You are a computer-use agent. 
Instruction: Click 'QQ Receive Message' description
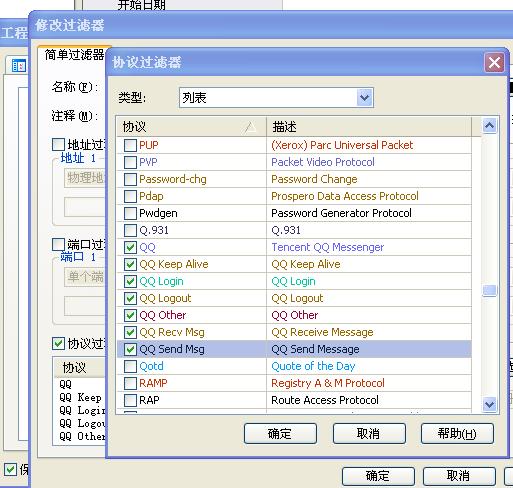(322, 332)
